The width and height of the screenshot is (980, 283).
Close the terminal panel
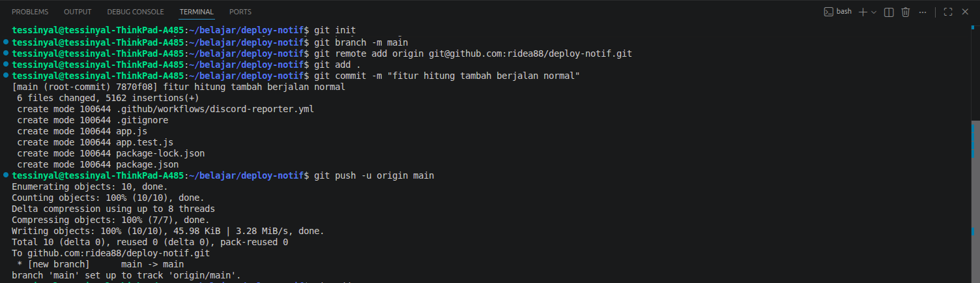pos(965,12)
